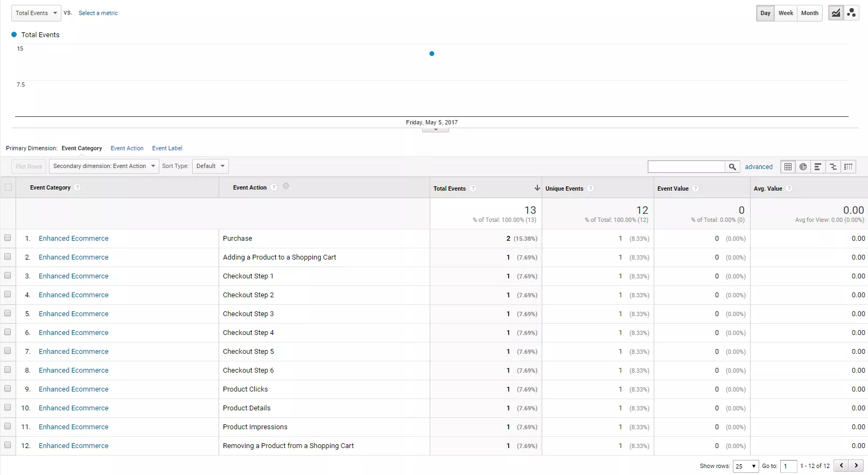Open the Total Events metric dropdown
This screenshot has height=475, width=868.
pos(36,13)
